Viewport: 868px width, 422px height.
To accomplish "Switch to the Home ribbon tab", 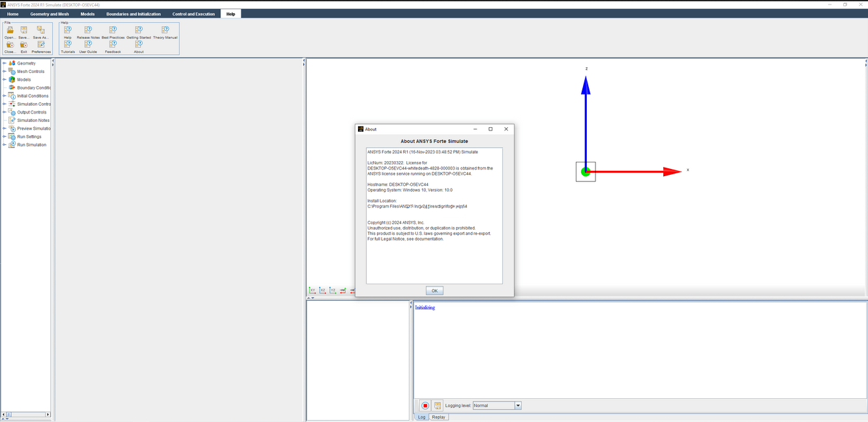I will pyautogui.click(x=12, y=14).
